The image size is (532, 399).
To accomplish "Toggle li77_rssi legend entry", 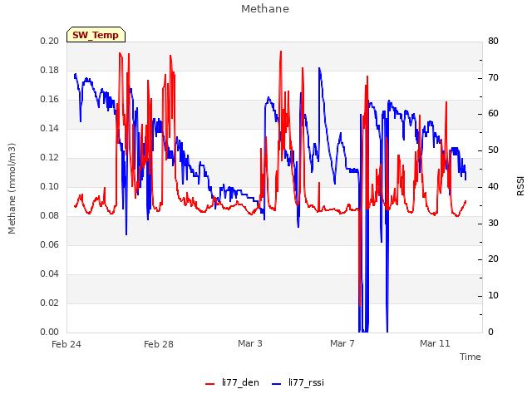I will tap(298, 382).
